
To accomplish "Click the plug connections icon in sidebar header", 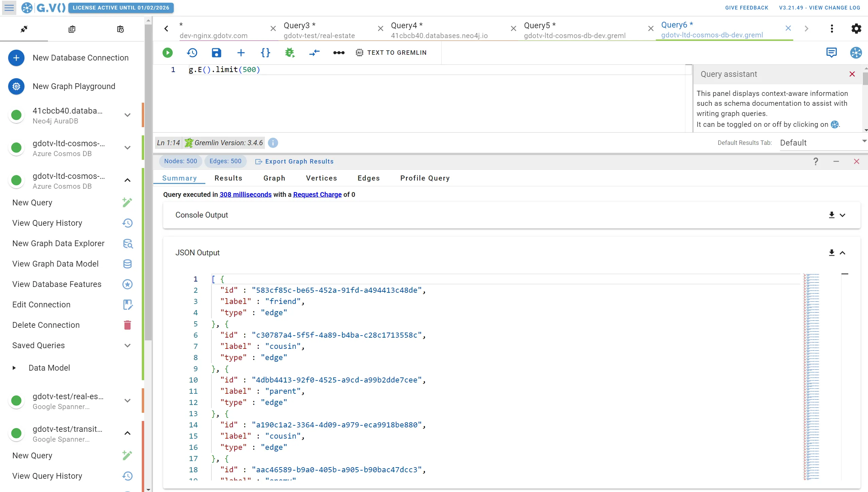I will pyautogui.click(x=24, y=29).
